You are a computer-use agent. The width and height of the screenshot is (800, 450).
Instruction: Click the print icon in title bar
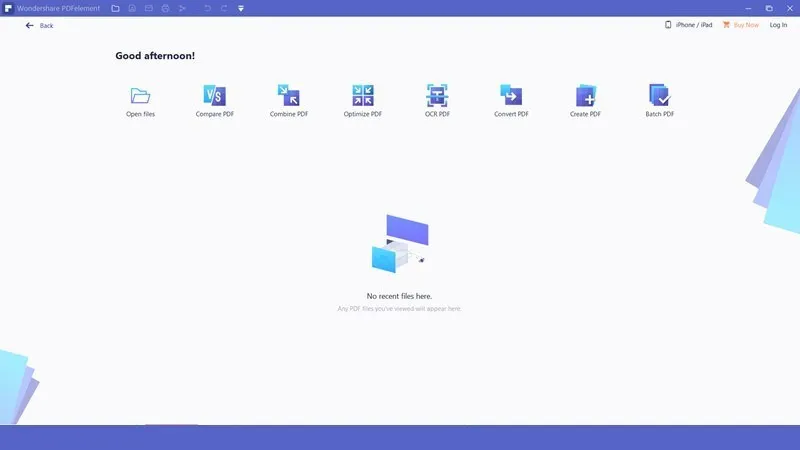click(165, 8)
